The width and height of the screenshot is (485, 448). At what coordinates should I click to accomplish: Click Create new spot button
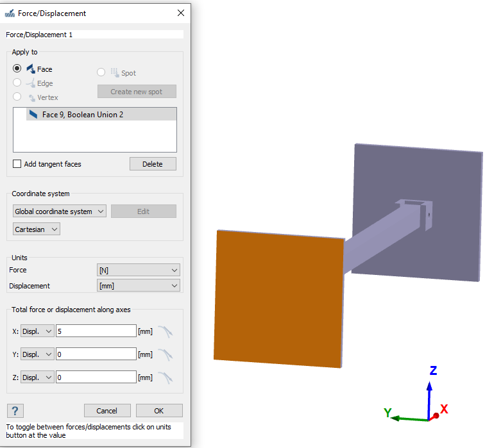[x=137, y=92]
